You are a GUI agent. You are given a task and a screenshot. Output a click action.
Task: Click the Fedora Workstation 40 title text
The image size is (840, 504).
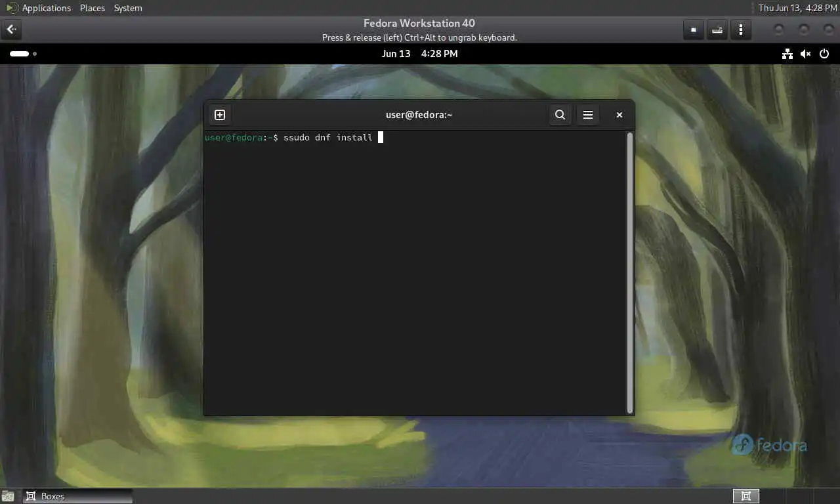pos(419,24)
